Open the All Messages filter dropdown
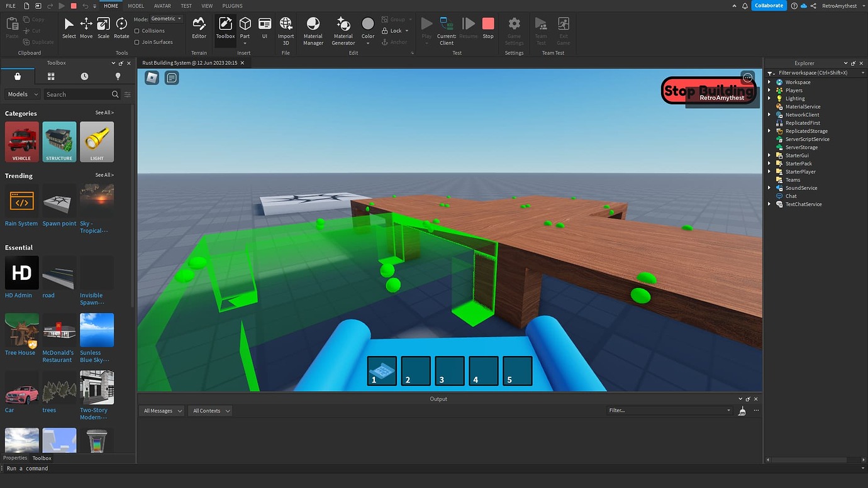Viewport: 868px width, 488px height. pos(161,410)
